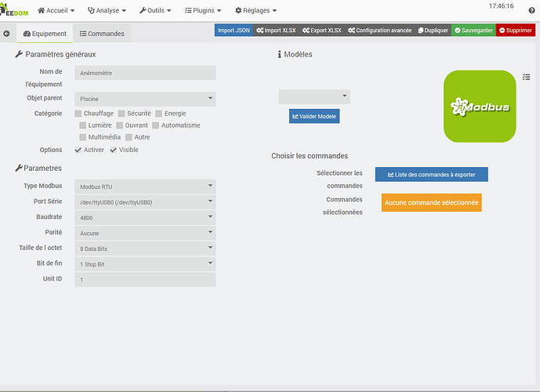Enable the Chauffage category checkbox
This screenshot has width=540, height=392.
(x=89, y=114)
